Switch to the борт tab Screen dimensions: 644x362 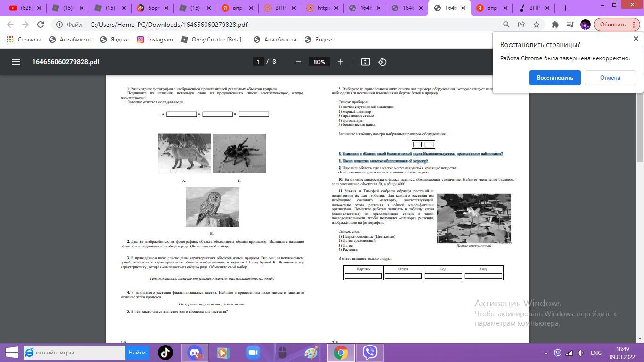[153, 8]
